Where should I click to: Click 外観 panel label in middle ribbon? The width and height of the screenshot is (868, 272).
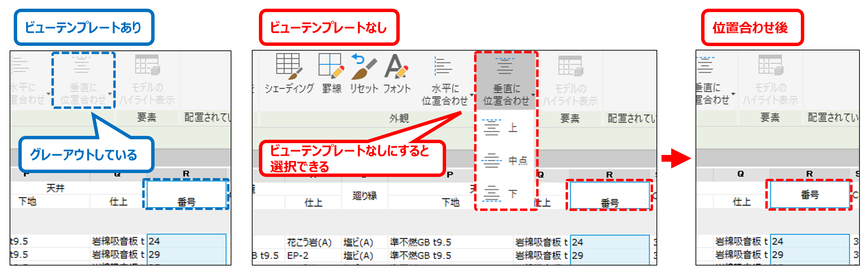coord(399,118)
